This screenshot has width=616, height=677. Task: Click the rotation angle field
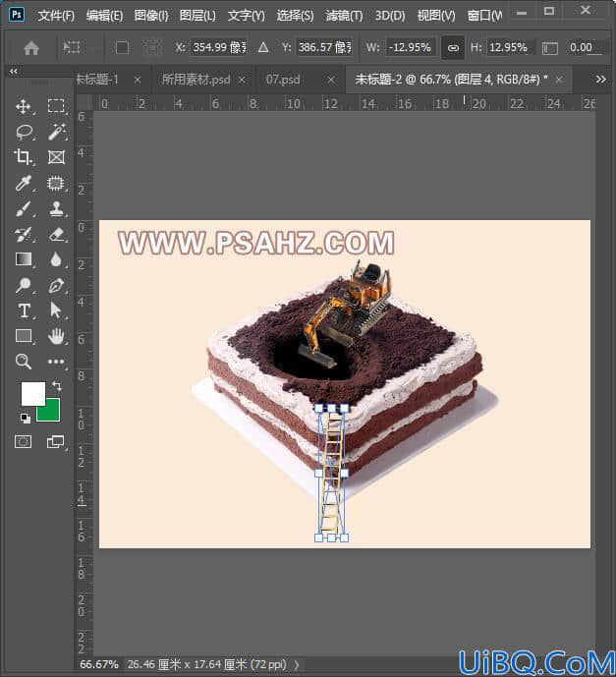(585, 47)
